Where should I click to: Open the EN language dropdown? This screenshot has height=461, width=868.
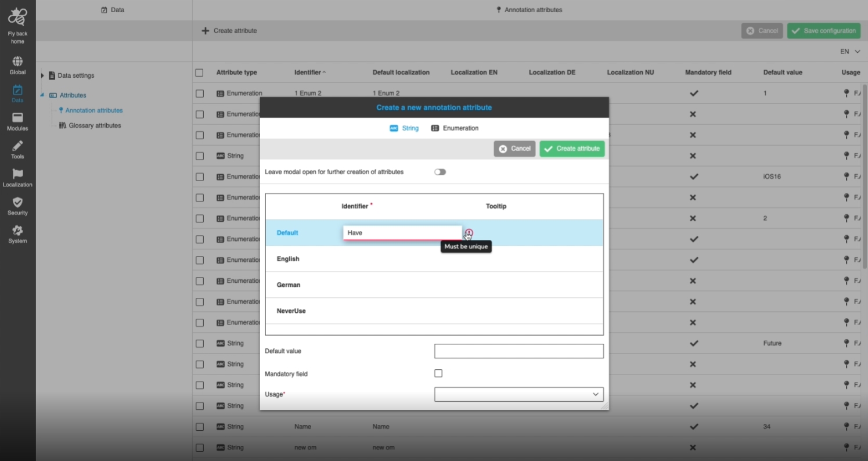(x=850, y=52)
